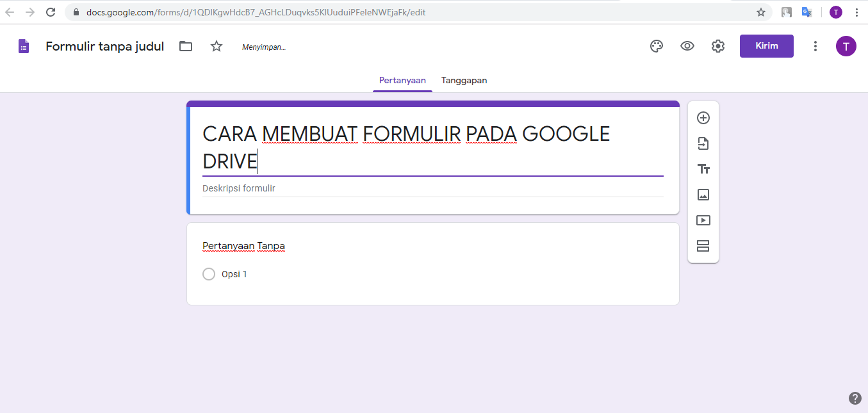Preview the form with eye icon
The width and height of the screenshot is (868, 413).
[x=687, y=46]
